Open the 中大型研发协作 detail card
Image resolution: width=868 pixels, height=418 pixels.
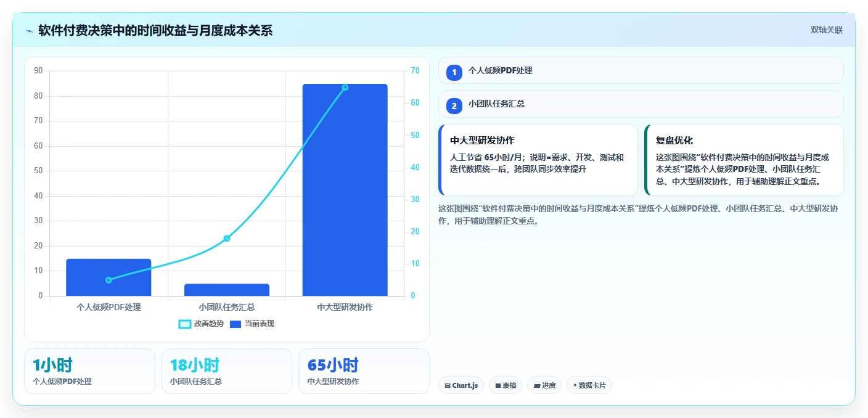click(x=538, y=160)
